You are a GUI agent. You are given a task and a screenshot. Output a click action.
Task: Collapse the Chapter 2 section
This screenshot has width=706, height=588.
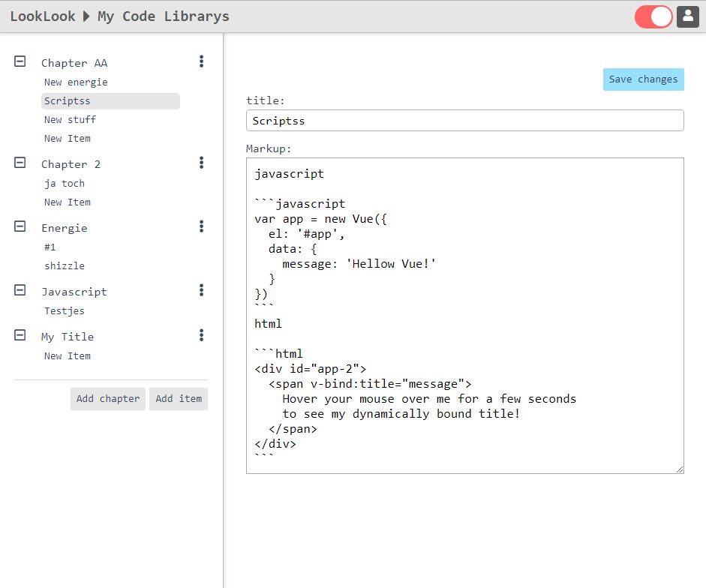20,163
